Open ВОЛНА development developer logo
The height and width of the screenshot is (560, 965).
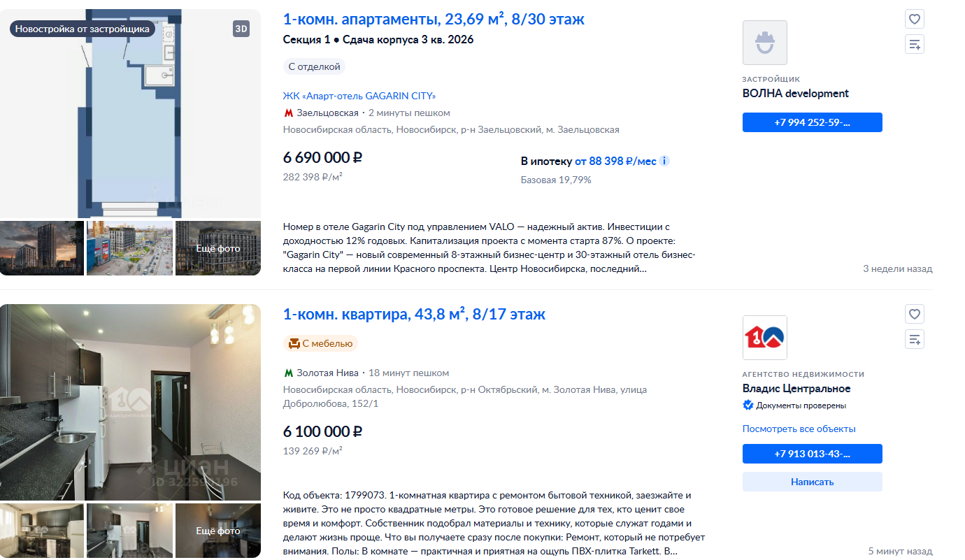pyautogui.click(x=764, y=43)
